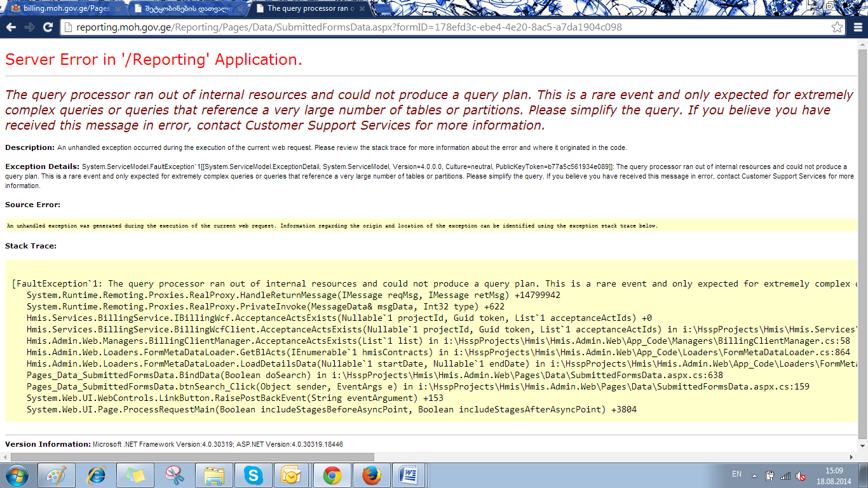Open Paint from the taskbar
The width and height of the screenshot is (868, 488).
57,475
